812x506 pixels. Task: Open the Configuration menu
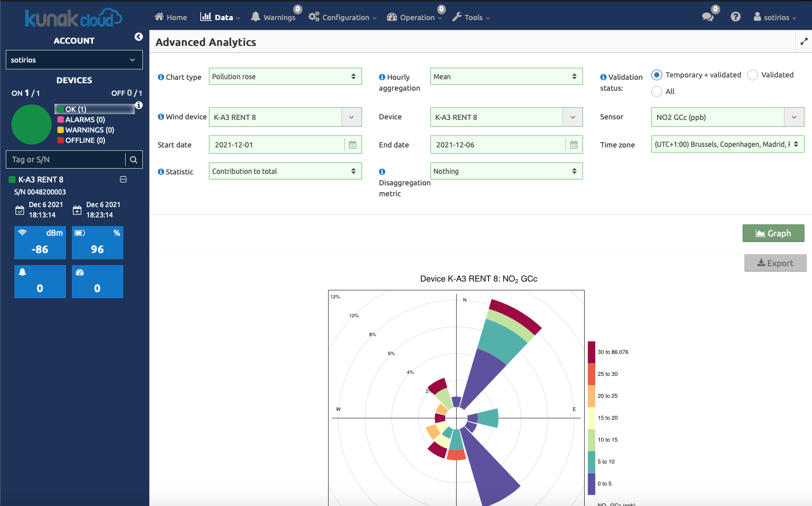(x=342, y=17)
